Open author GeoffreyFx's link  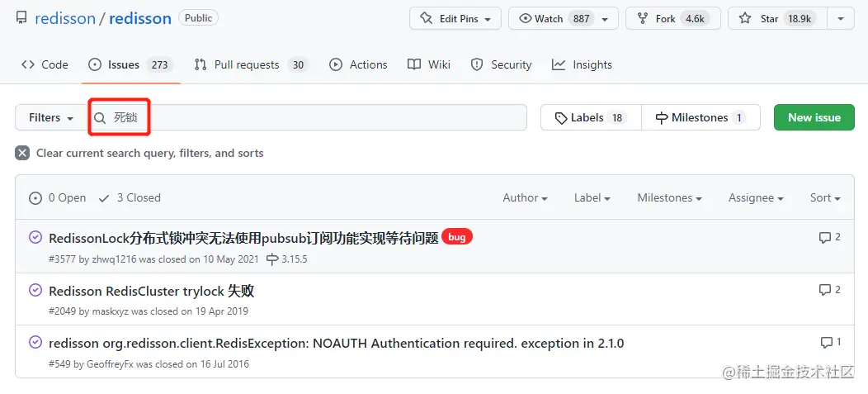point(111,364)
